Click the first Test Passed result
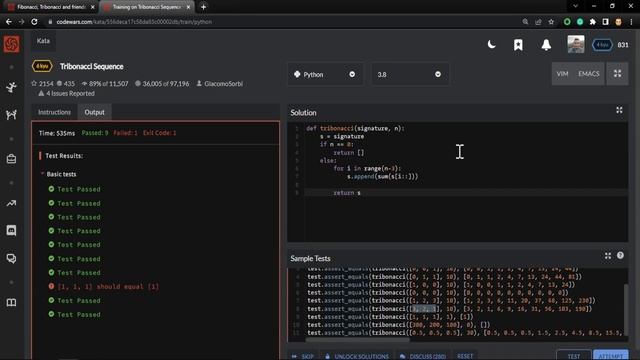 [74, 189]
